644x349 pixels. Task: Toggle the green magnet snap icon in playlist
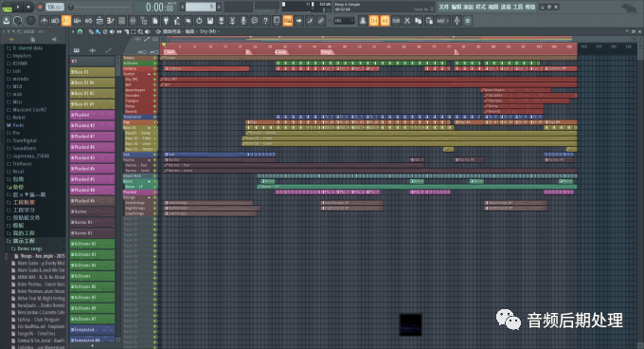tap(80, 31)
